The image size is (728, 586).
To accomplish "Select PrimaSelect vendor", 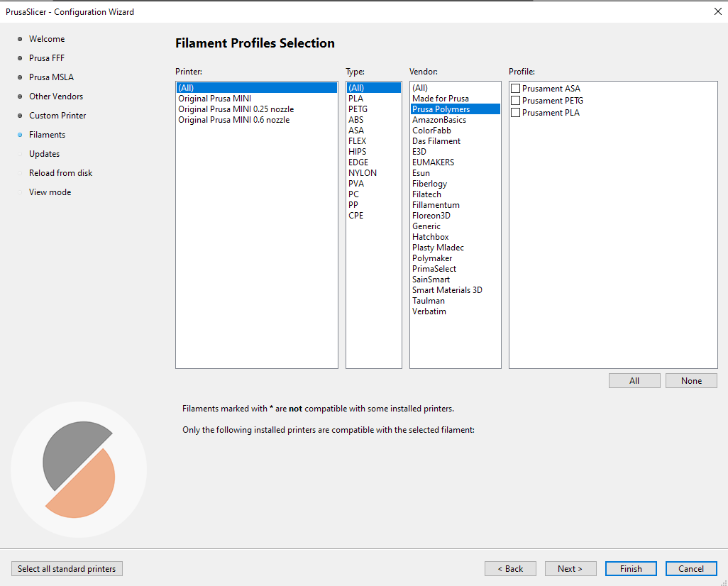I will click(456, 269).
